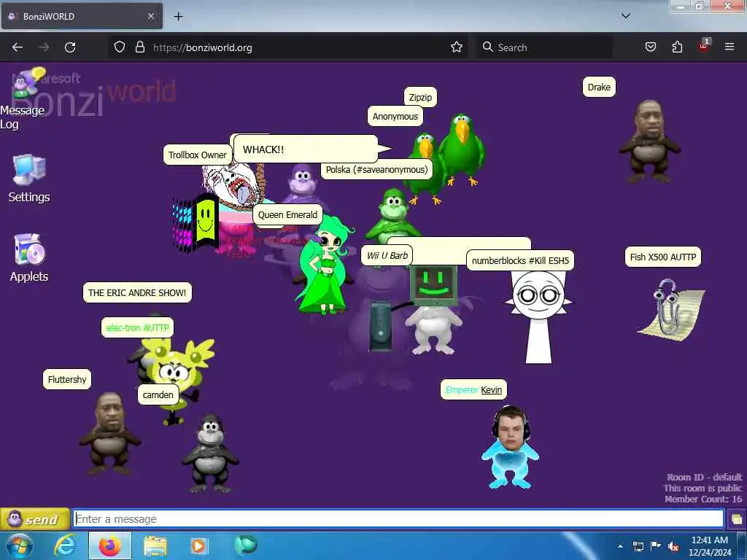This screenshot has height=560, width=747.
Task: Click the send button with Bonzi
Action: pos(35,519)
